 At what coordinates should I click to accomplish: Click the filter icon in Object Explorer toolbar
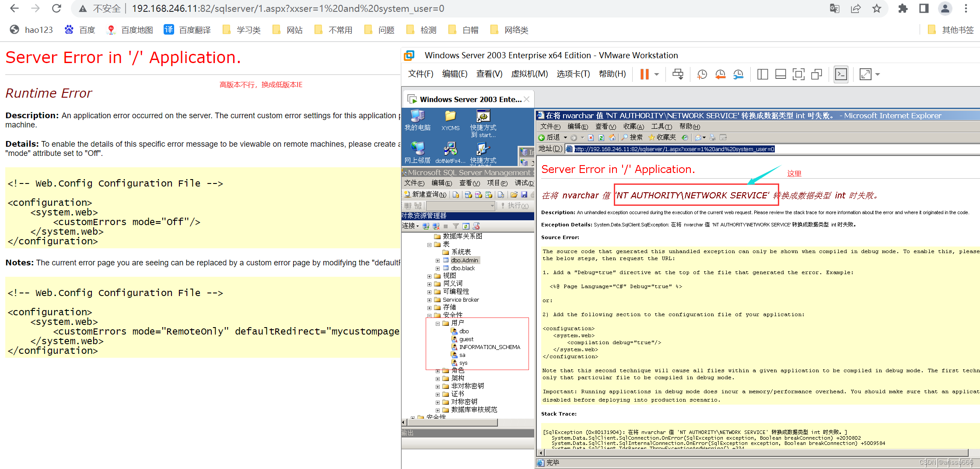456,226
